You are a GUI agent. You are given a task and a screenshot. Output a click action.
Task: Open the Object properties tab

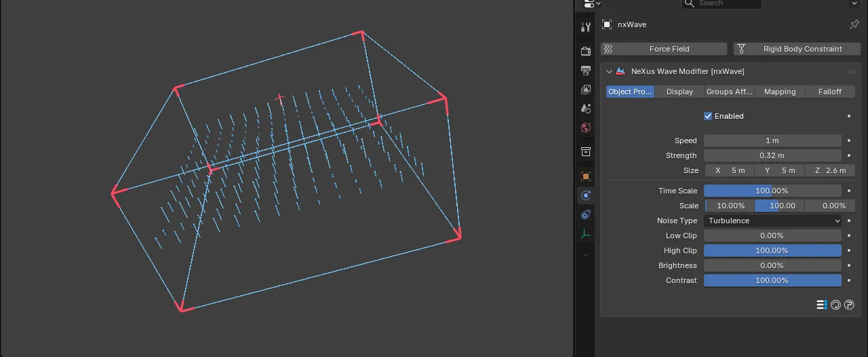[x=586, y=176]
